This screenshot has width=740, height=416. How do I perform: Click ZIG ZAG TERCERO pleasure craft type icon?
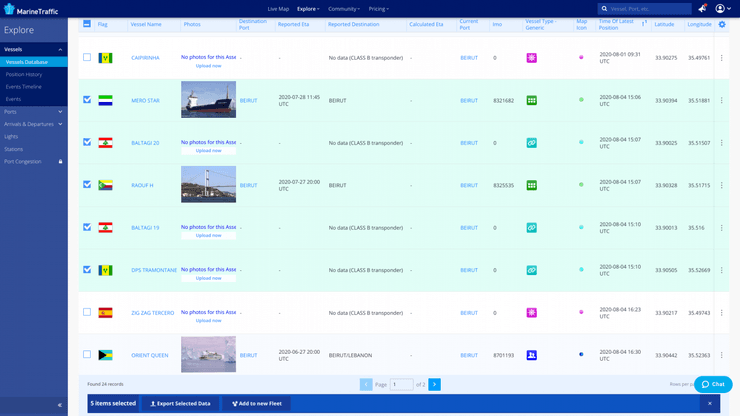click(531, 313)
